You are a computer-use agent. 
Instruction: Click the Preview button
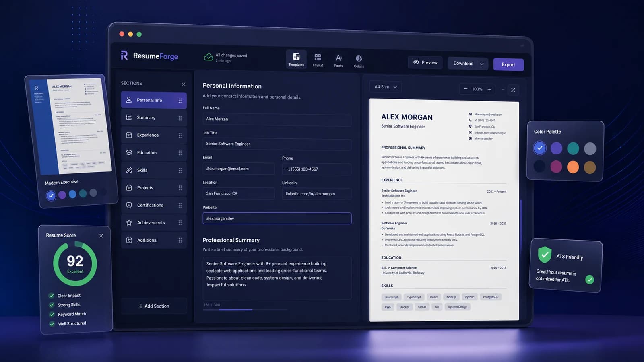425,62
